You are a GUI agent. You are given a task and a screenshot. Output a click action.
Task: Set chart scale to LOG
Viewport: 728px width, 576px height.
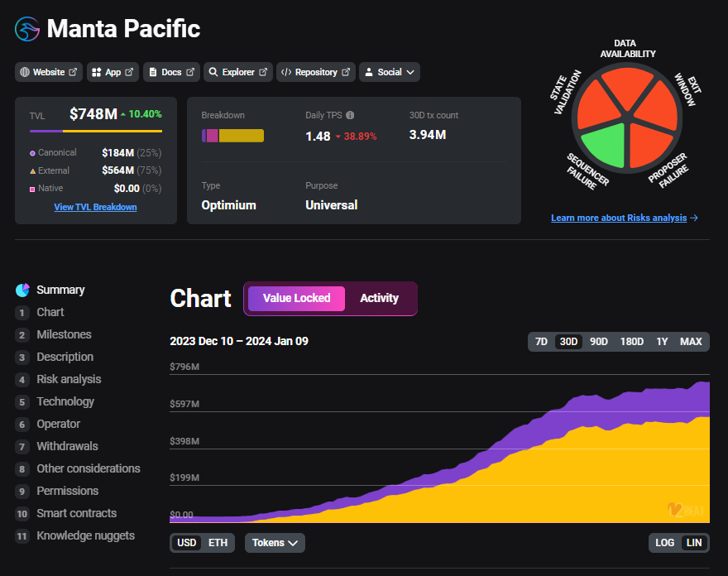664,543
